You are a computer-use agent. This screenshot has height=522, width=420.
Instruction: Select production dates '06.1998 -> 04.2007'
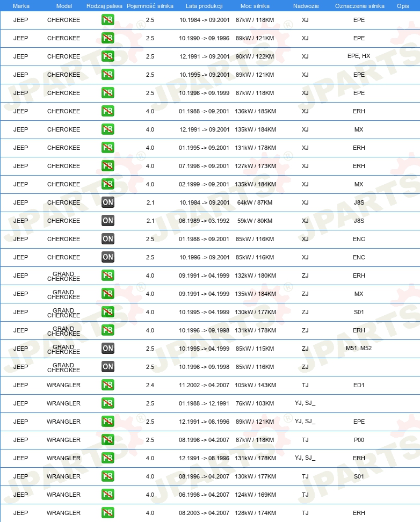coord(204,495)
